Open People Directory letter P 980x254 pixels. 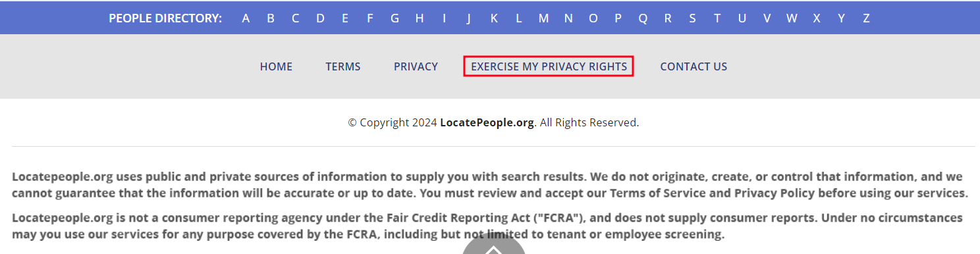[x=618, y=18]
